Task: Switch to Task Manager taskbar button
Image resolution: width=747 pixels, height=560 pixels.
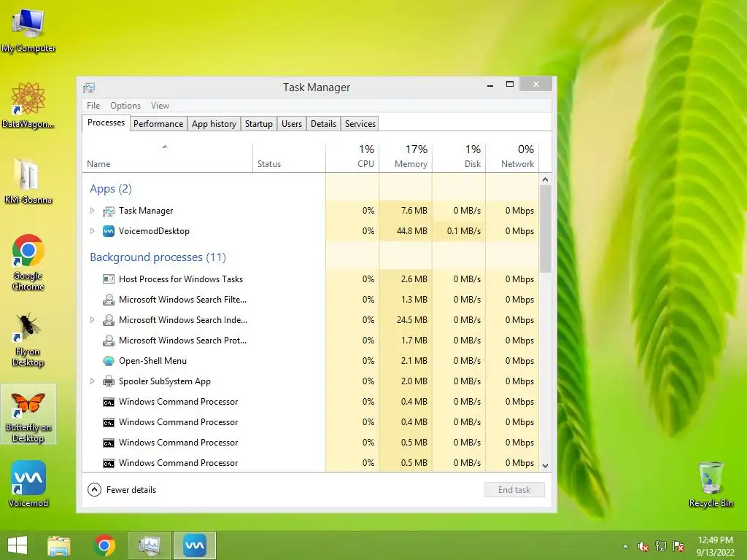Action: pyautogui.click(x=149, y=545)
